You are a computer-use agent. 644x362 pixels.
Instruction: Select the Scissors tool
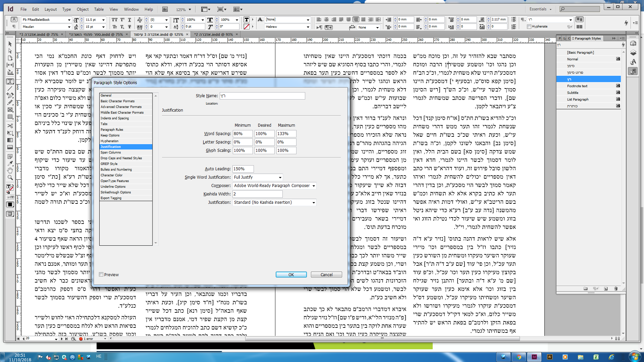tap(10, 126)
